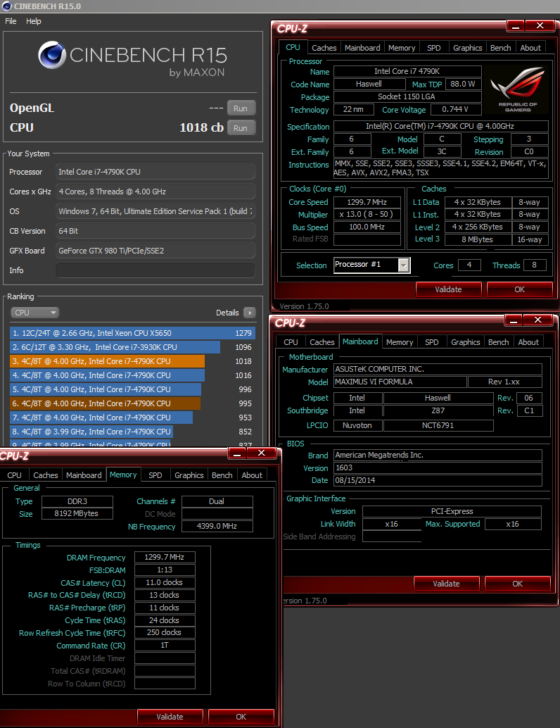
Task: Open the Help menu in Cinebench
Action: (x=33, y=21)
